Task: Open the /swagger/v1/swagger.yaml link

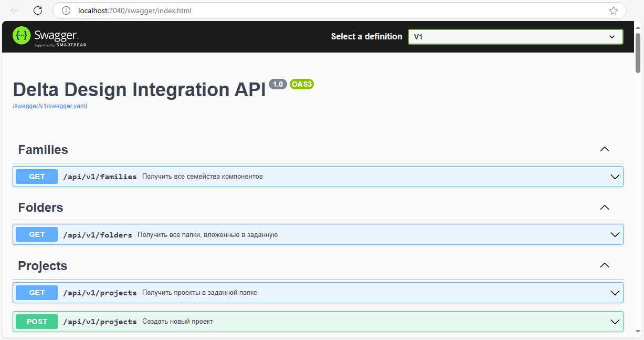Action: click(x=50, y=106)
